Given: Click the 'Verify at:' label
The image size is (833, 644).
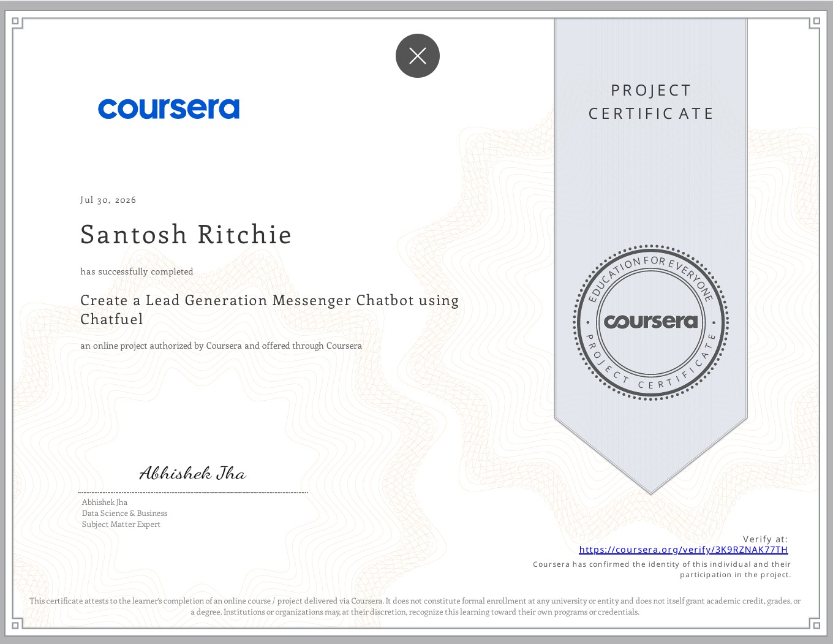Looking at the screenshot, I should tap(766, 539).
